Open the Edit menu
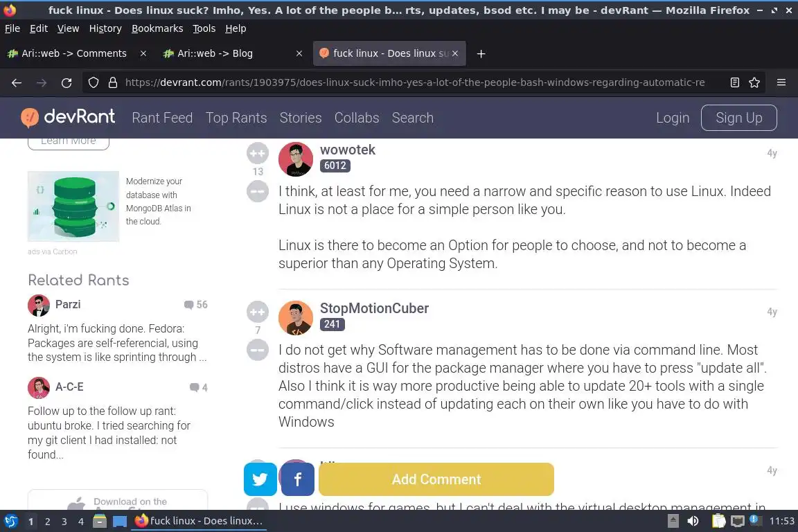The image size is (798, 532). (39, 28)
